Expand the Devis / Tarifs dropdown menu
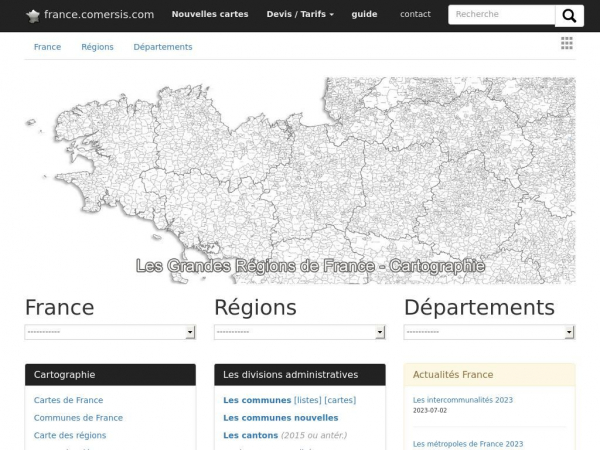 click(x=300, y=14)
